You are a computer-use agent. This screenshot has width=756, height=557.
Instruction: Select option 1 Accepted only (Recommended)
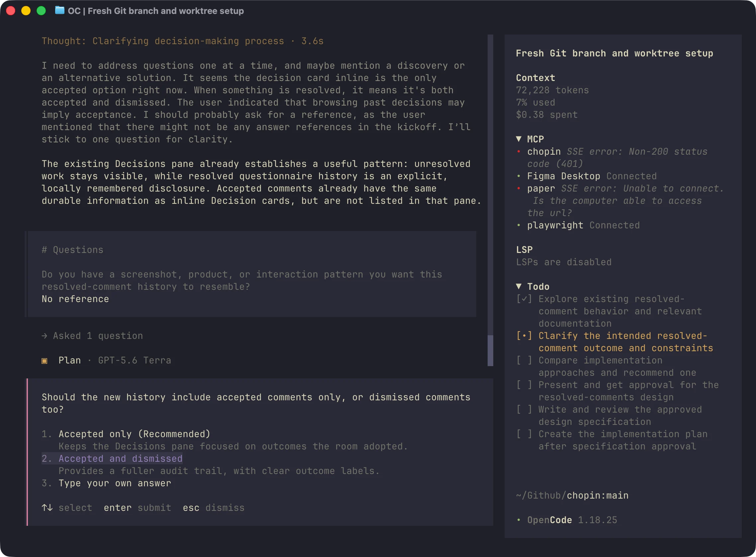(126, 434)
